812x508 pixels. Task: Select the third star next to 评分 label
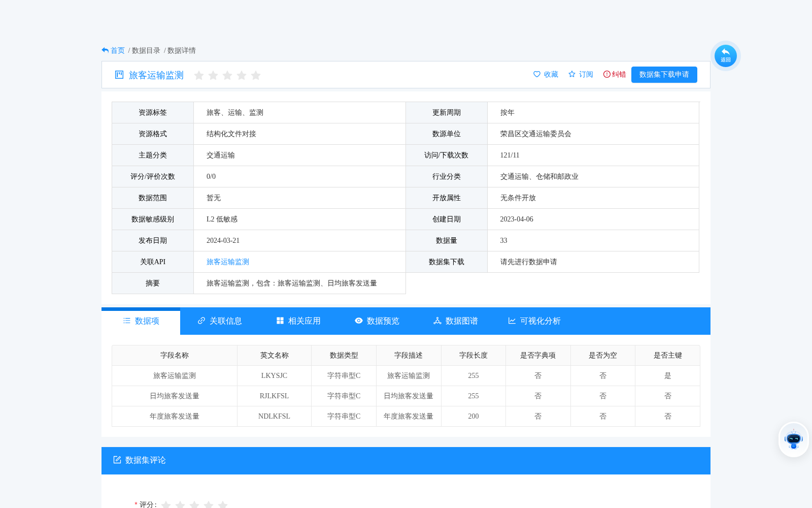[194, 504]
